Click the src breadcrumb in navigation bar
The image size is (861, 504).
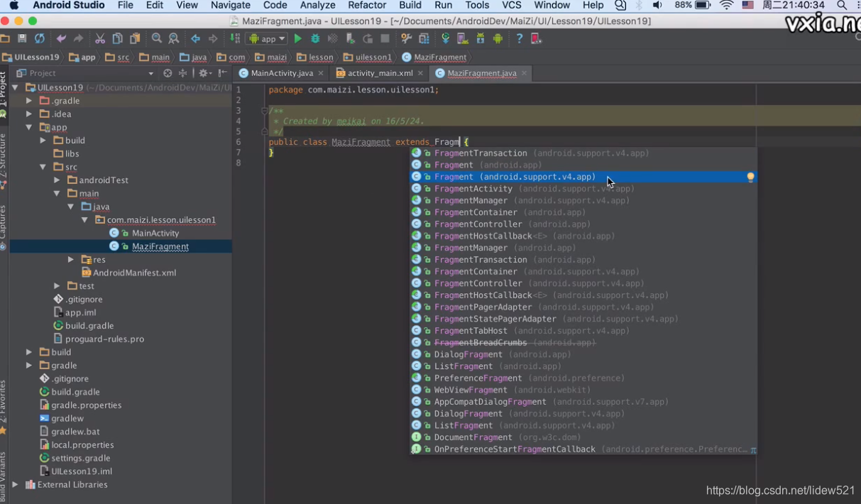pos(118,57)
